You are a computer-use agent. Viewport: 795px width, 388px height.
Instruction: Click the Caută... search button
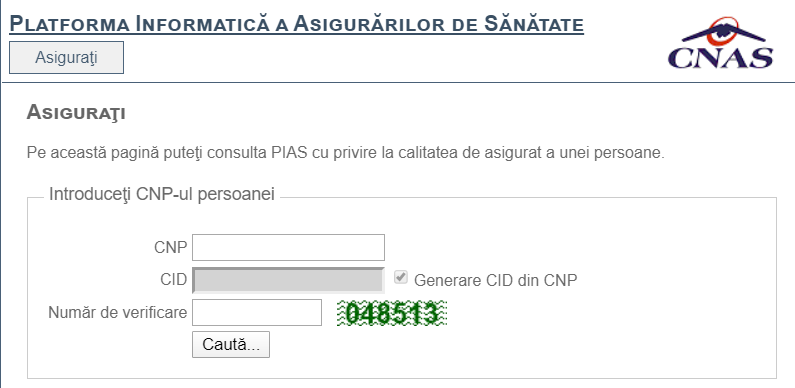point(231,344)
